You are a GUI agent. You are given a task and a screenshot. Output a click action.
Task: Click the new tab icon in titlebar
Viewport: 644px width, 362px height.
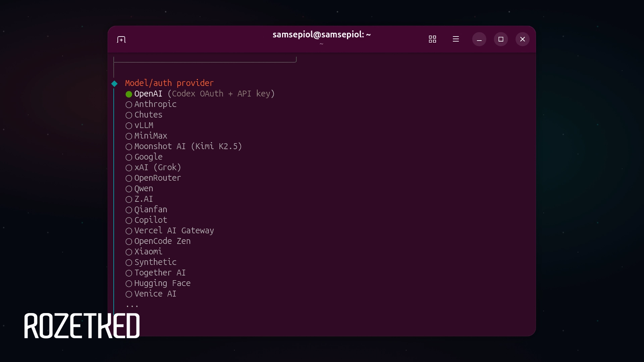(121, 40)
